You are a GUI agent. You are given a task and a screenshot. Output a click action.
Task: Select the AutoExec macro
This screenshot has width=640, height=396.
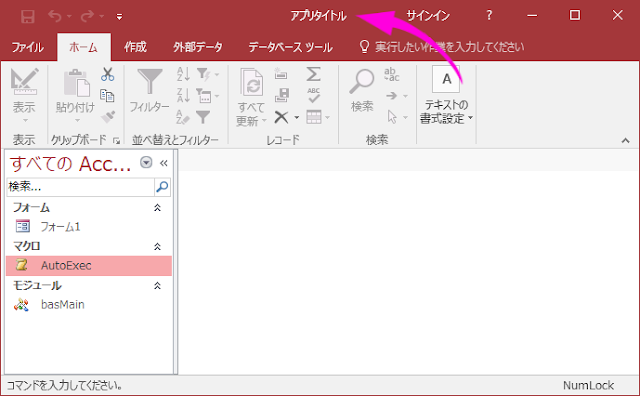pyautogui.click(x=89, y=266)
